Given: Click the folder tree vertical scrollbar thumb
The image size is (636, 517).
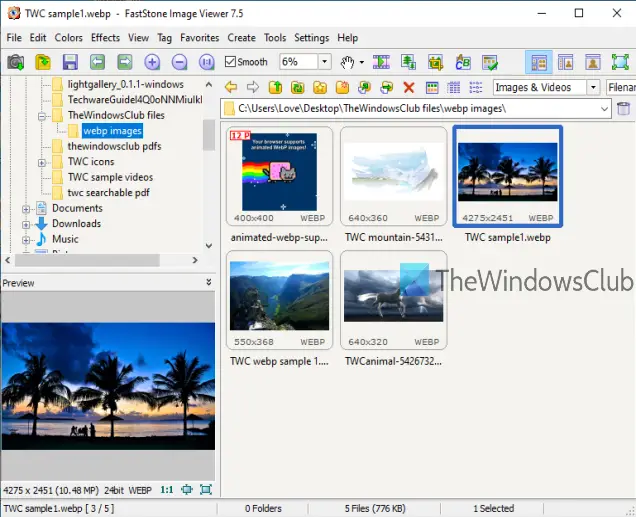Looking at the screenshot, I should (208, 135).
